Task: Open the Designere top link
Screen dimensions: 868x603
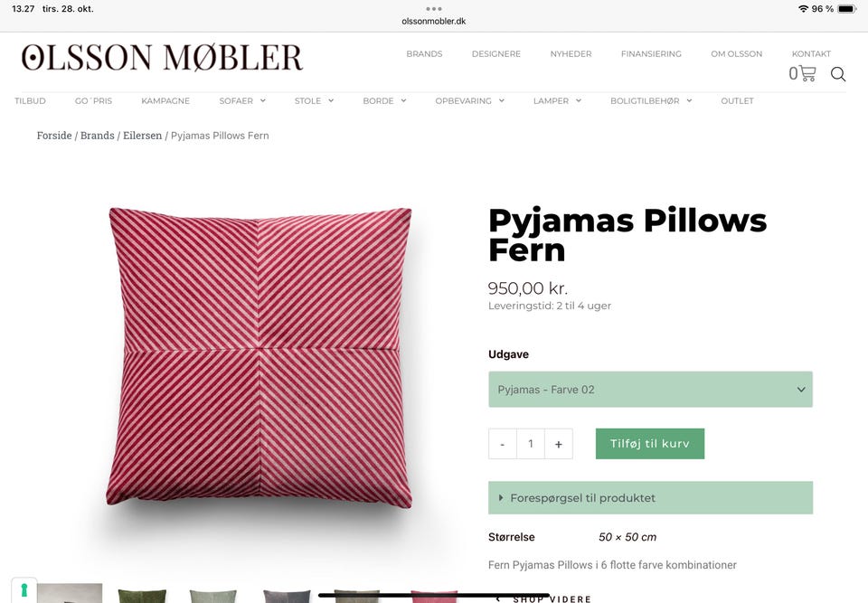Action: point(496,53)
